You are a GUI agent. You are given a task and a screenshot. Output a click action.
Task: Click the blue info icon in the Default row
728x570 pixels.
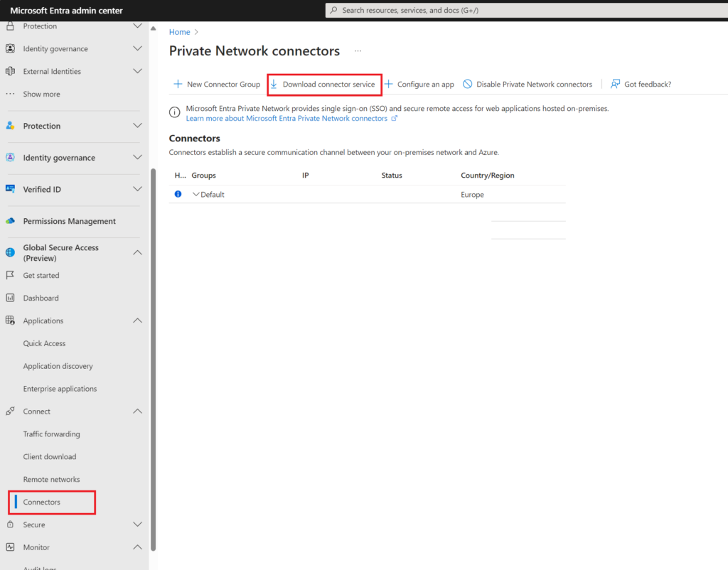click(178, 194)
